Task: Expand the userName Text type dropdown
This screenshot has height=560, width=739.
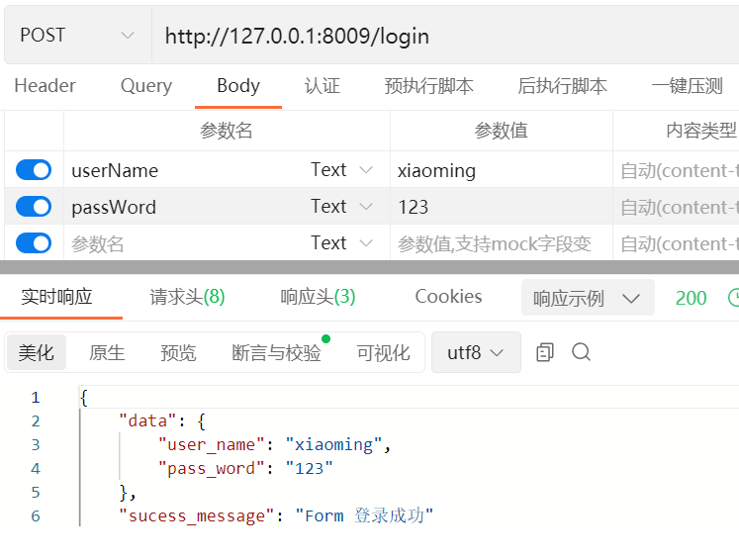Action: (341, 170)
